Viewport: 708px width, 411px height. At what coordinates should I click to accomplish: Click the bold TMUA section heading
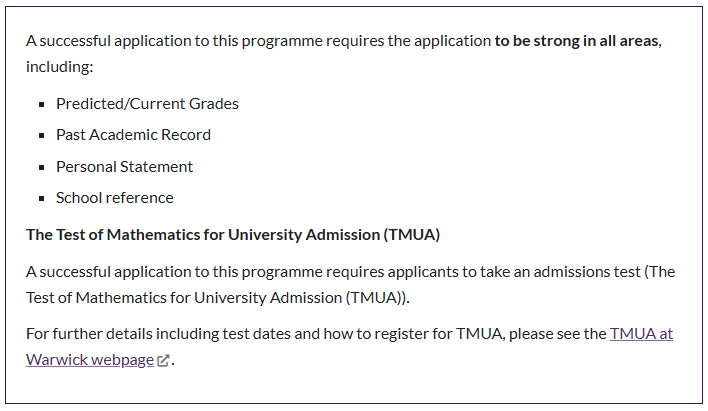pyautogui.click(x=233, y=235)
